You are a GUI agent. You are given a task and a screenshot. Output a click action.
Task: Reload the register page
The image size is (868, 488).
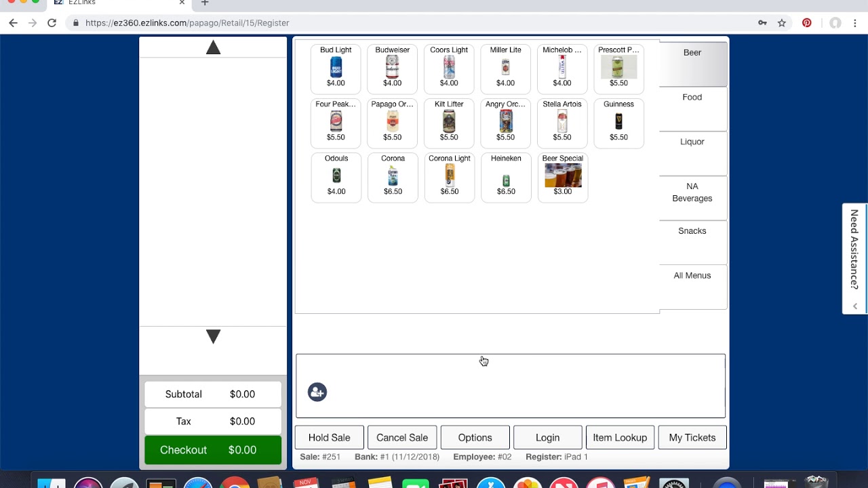click(52, 23)
